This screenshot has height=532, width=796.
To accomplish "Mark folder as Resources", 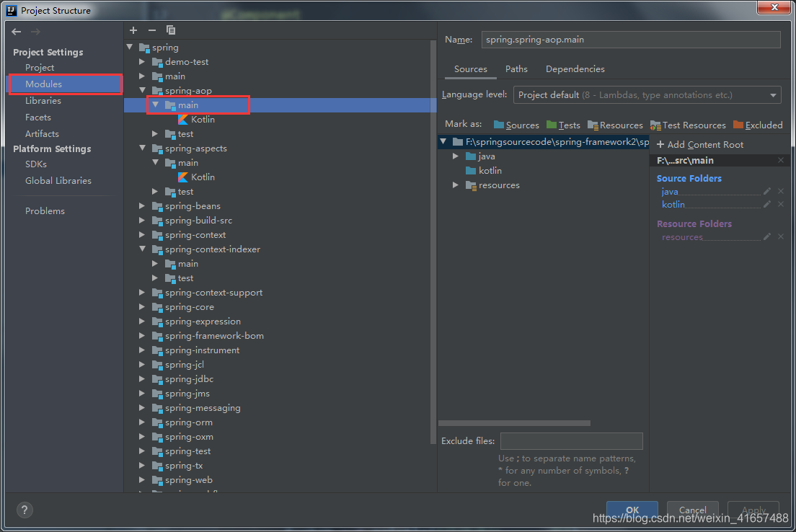I will click(x=615, y=125).
